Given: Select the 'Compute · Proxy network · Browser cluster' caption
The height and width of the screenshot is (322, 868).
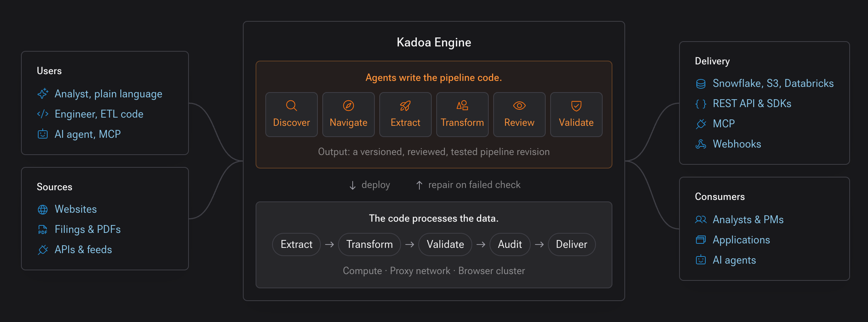Looking at the screenshot, I should [434, 271].
